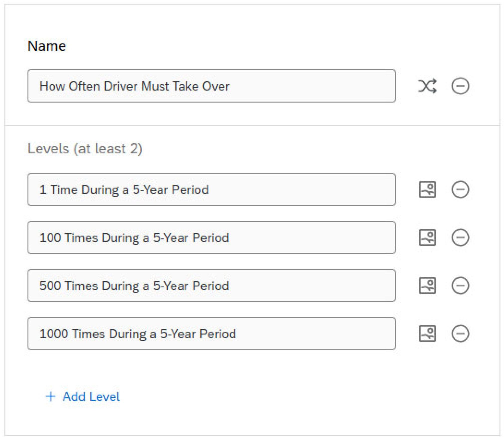Click the 1 Time During a 5-Year Period field
Screen dimensions: 504x440
211,189
